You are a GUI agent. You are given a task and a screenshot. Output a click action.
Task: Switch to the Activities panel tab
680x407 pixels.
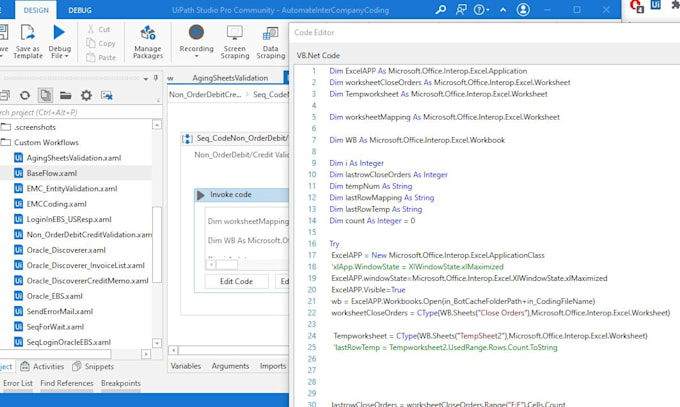pyautogui.click(x=42, y=366)
